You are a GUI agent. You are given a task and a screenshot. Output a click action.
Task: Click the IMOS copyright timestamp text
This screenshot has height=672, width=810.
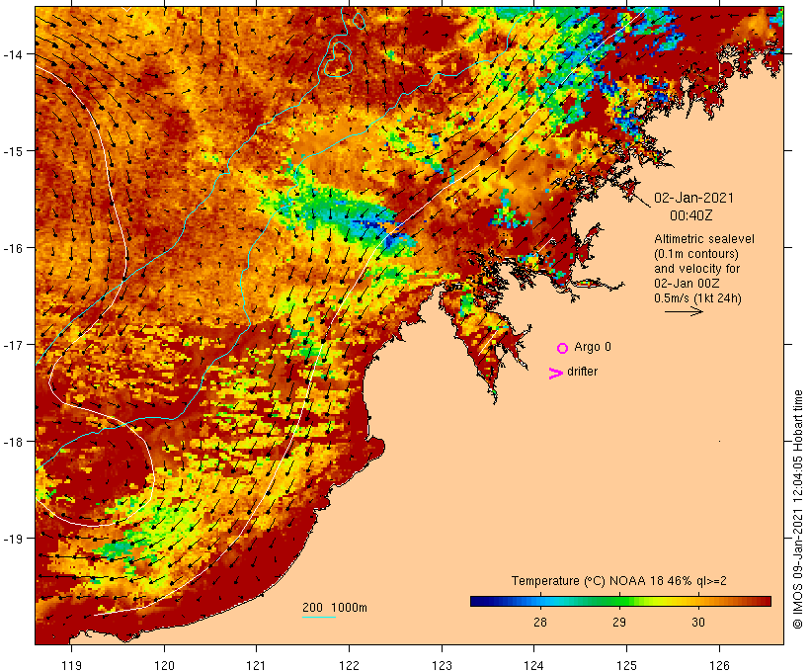[x=797, y=510]
